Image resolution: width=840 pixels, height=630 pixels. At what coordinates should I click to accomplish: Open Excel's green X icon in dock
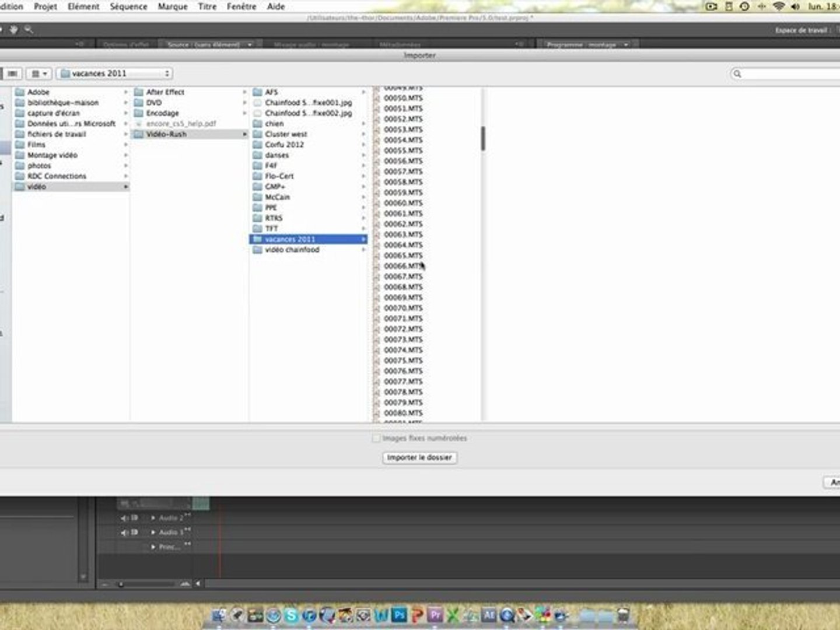453,615
